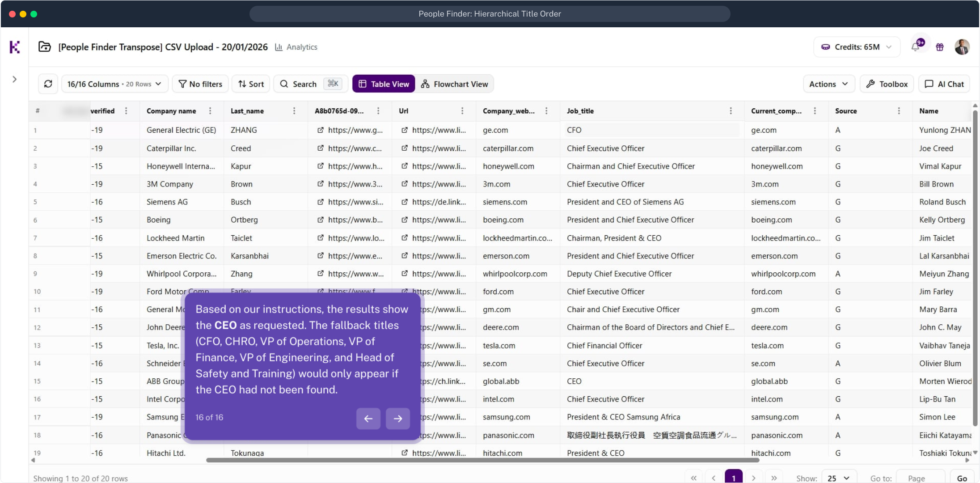Click the horizontal scrollbar thumb
Viewport: 980px width, 483px height.
pos(483,460)
